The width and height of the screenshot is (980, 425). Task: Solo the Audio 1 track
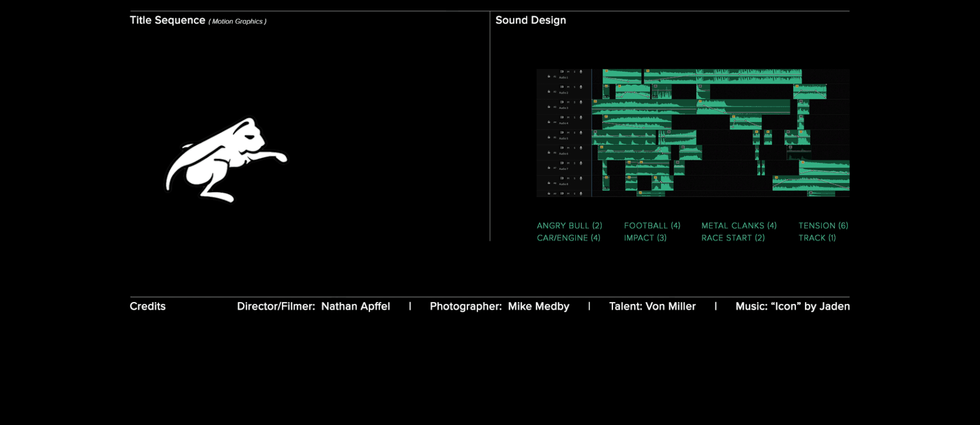coord(574,71)
